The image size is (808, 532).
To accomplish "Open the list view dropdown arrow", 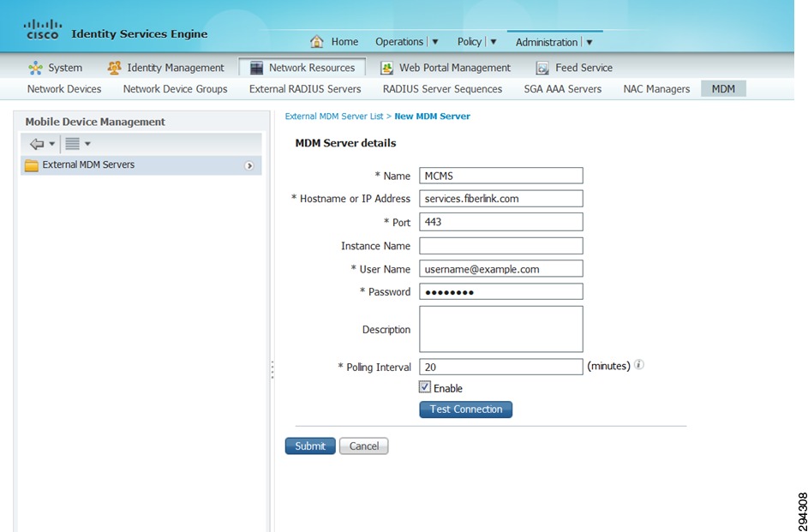I will pyautogui.click(x=87, y=144).
